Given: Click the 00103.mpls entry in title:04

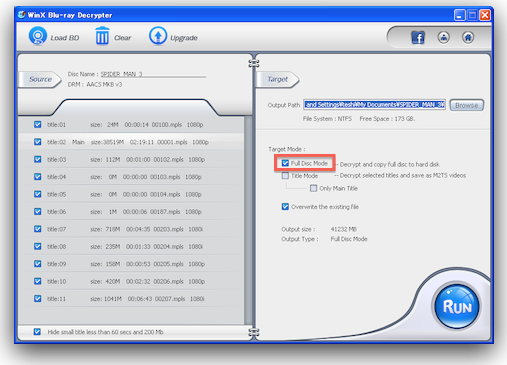Looking at the screenshot, I should click(165, 177).
